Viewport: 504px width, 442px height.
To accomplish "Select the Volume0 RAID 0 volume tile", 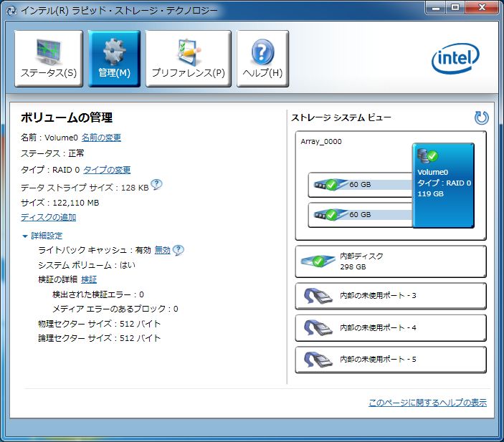I will (x=443, y=186).
